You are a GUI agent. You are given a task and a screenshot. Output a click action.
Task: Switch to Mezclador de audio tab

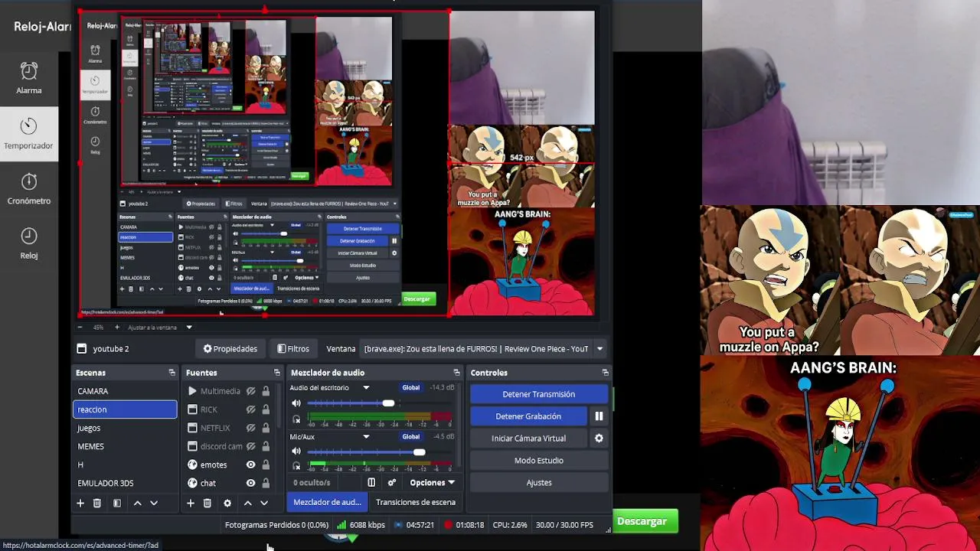tap(327, 502)
